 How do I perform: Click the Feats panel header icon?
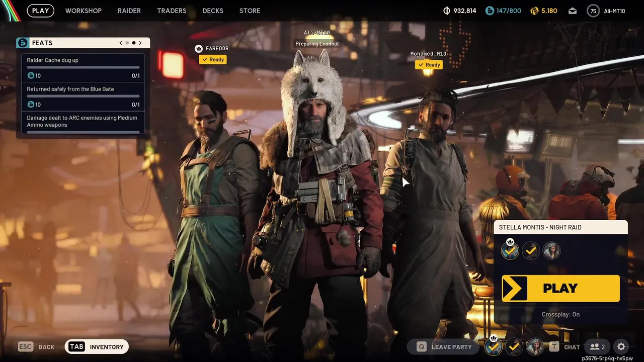(x=23, y=43)
